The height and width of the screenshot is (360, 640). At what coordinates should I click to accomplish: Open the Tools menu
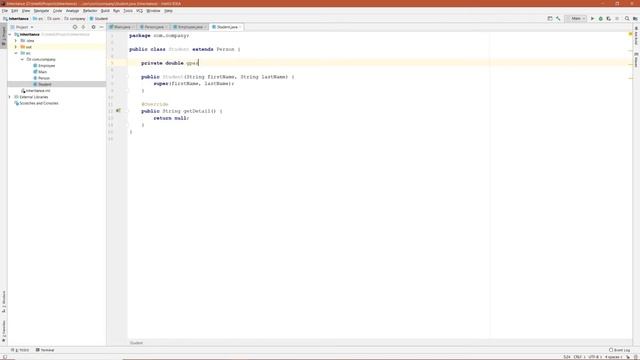tap(128, 11)
